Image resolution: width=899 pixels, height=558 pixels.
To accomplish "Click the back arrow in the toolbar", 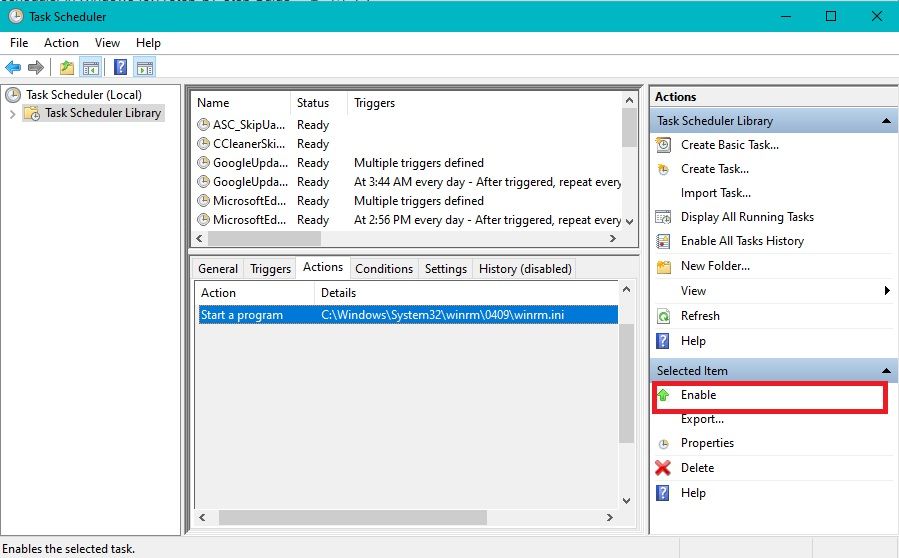I will point(13,67).
